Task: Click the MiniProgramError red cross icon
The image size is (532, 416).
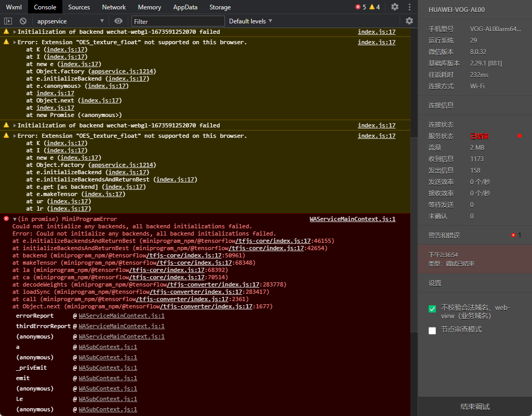Action: pos(6,218)
